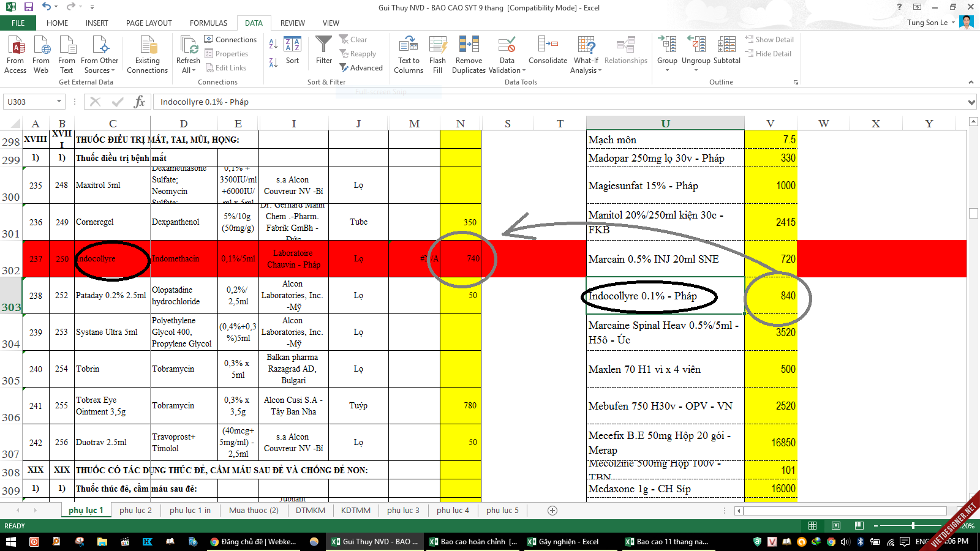Click the Flash Fill icon
The width and height of the screenshot is (980, 551).
(x=437, y=45)
